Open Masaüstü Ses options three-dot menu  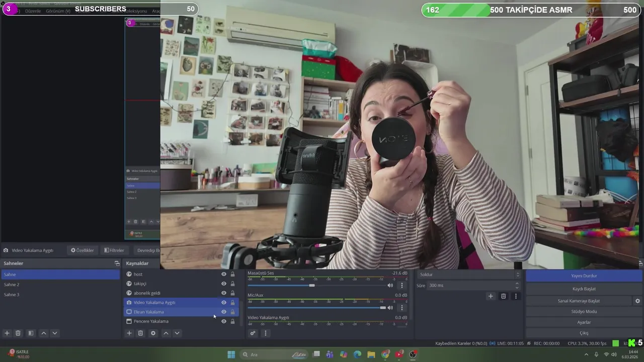click(401, 286)
